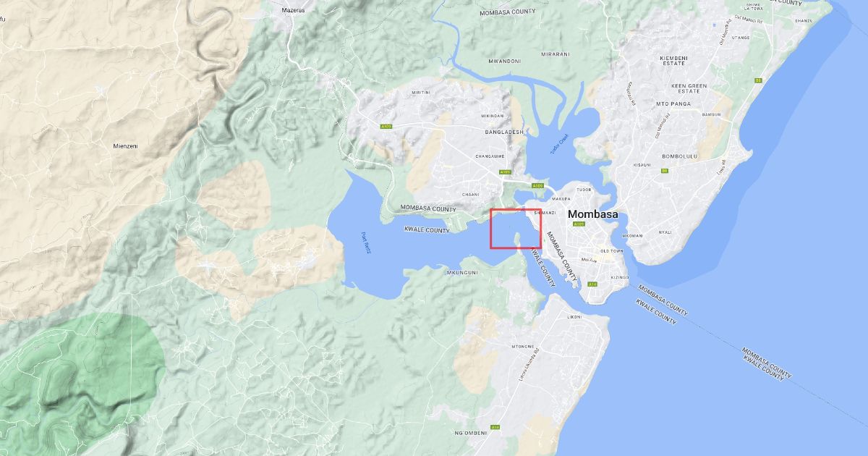Click the A109 shield south of Changamwe
868x456 pixels.
click(505, 172)
